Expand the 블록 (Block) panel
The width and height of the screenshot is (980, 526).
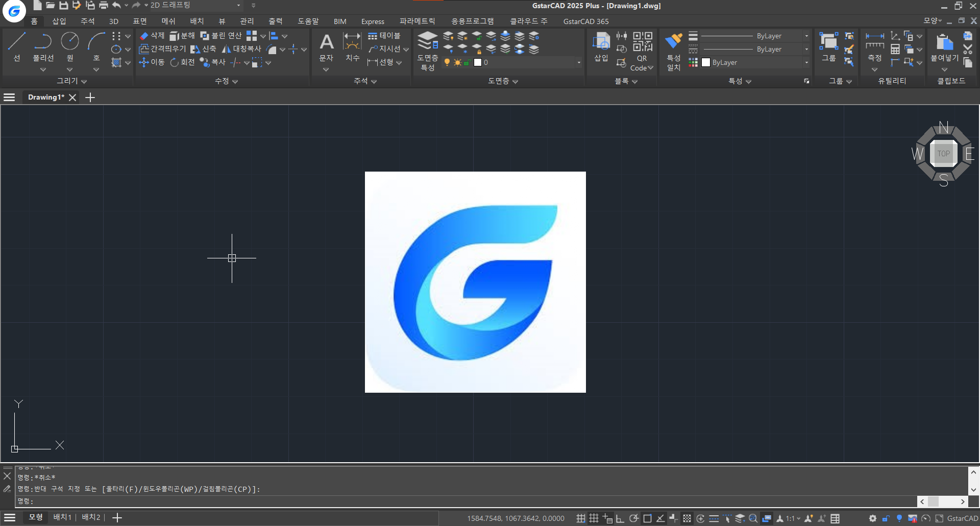[x=626, y=81]
